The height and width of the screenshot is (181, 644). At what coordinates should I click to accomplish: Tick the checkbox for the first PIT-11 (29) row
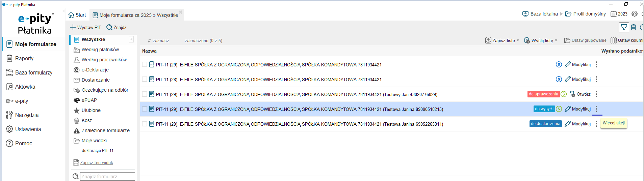(x=145, y=64)
